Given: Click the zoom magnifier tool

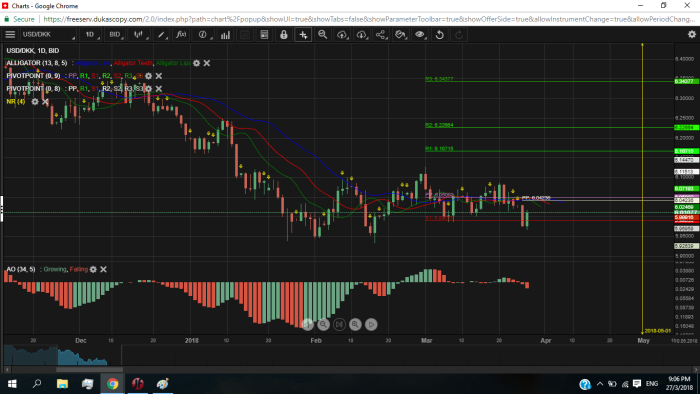Looking at the screenshot, I should (x=322, y=34).
